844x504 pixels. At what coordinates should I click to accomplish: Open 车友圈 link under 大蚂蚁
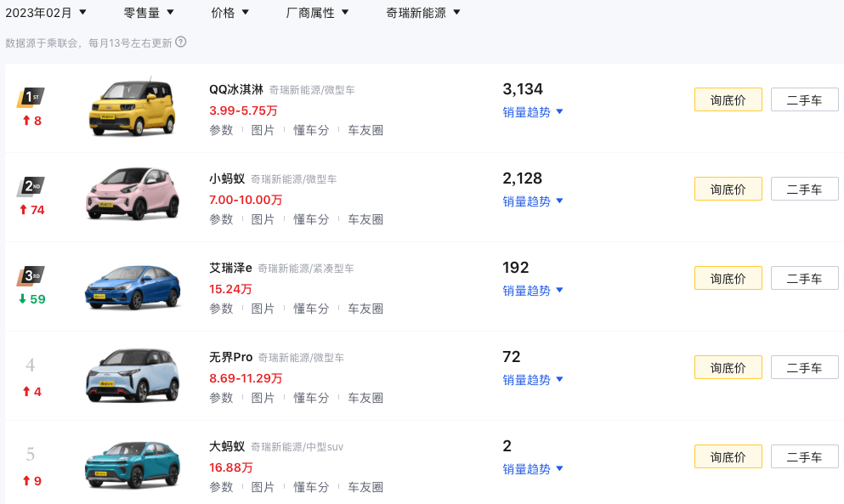tap(365, 487)
